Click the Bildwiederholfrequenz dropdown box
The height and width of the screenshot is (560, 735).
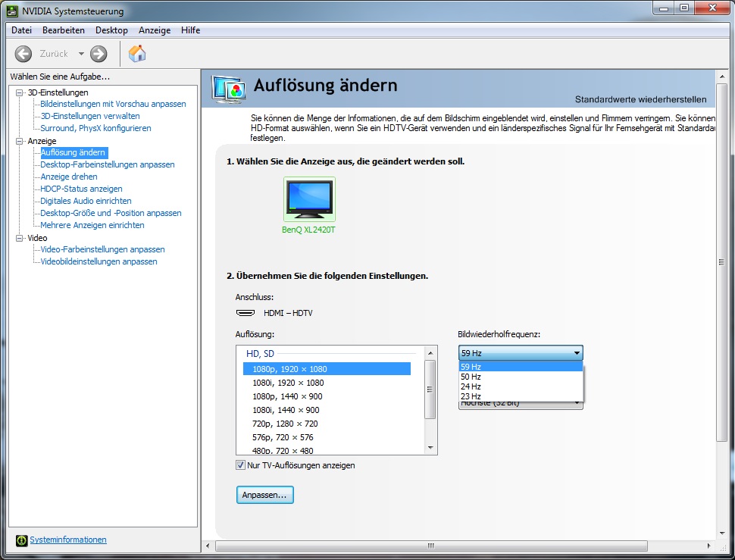click(521, 353)
